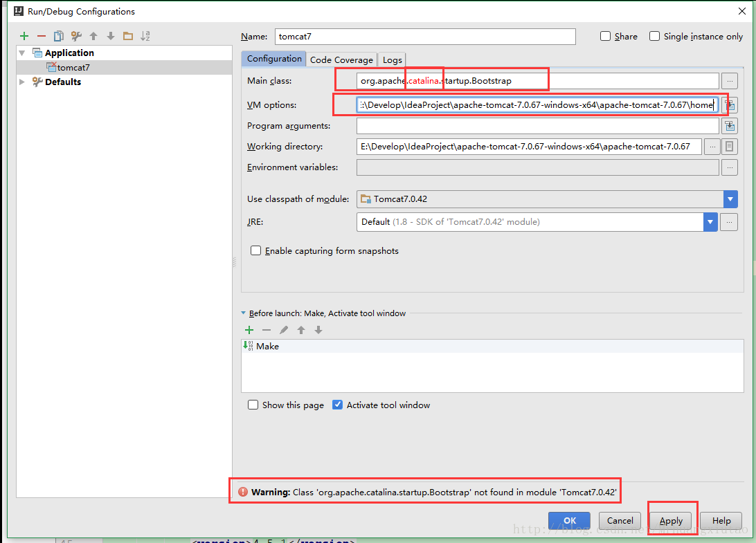Switch to Code Coverage tab
The height and width of the screenshot is (543, 756).
341,59
